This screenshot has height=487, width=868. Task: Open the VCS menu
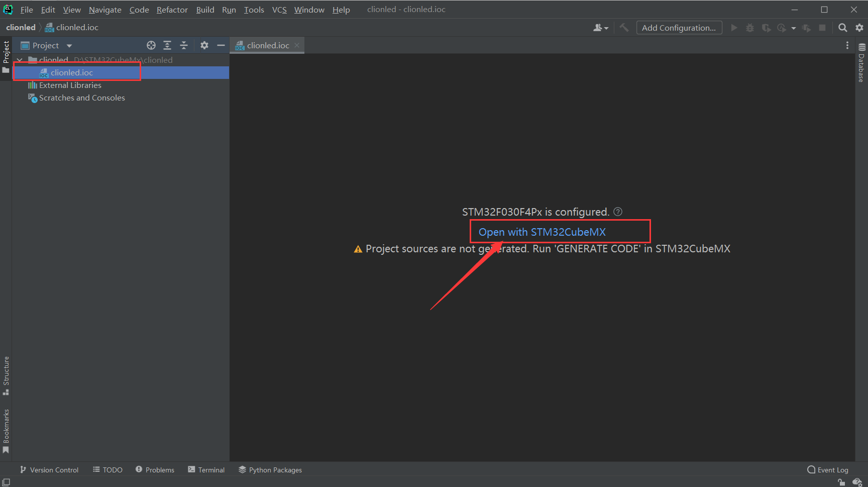pos(279,10)
